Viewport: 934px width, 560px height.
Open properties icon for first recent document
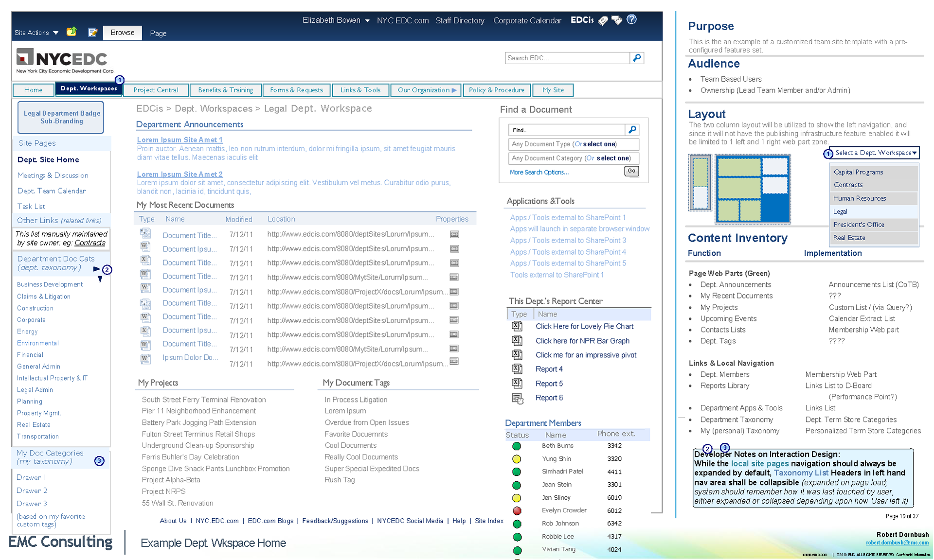tap(454, 234)
